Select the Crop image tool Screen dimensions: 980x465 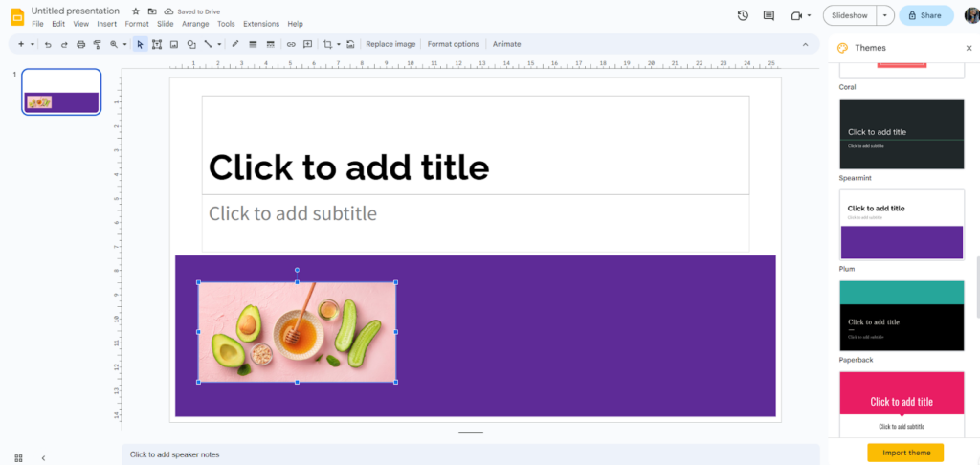tap(327, 44)
